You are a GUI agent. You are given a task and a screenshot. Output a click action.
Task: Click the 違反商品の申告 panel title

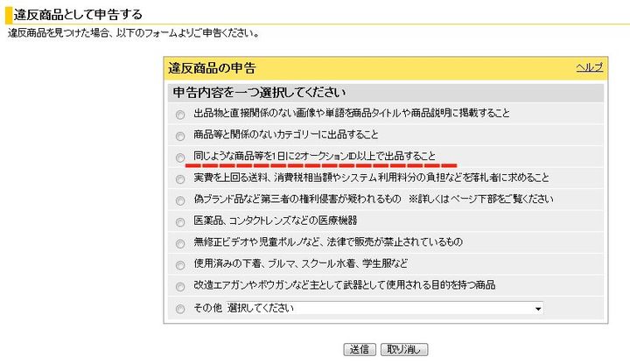[x=212, y=68]
